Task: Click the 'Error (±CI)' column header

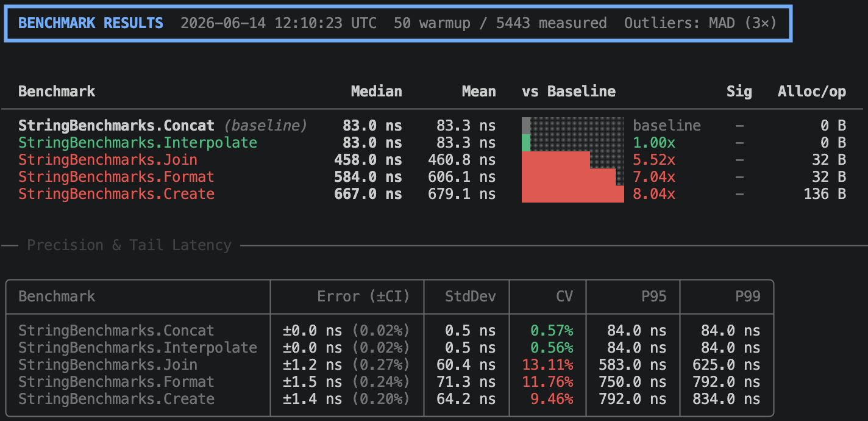Action: pos(363,297)
